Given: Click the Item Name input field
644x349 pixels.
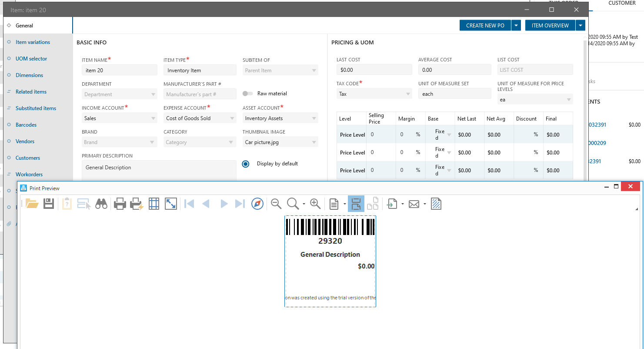Looking at the screenshot, I should pyautogui.click(x=120, y=70).
